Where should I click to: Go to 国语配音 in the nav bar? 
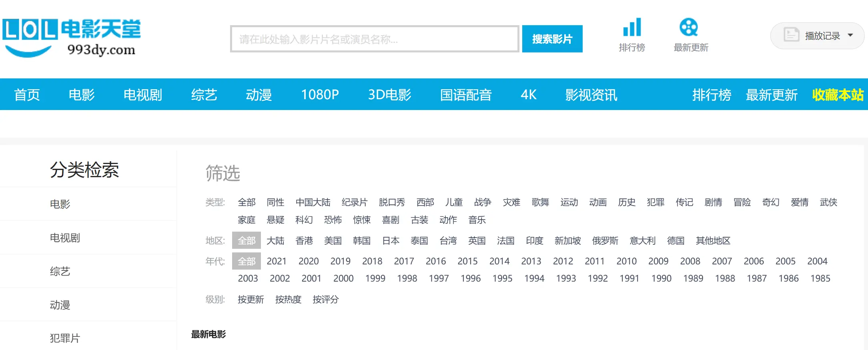pyautogui.click(x=465, y=95)
